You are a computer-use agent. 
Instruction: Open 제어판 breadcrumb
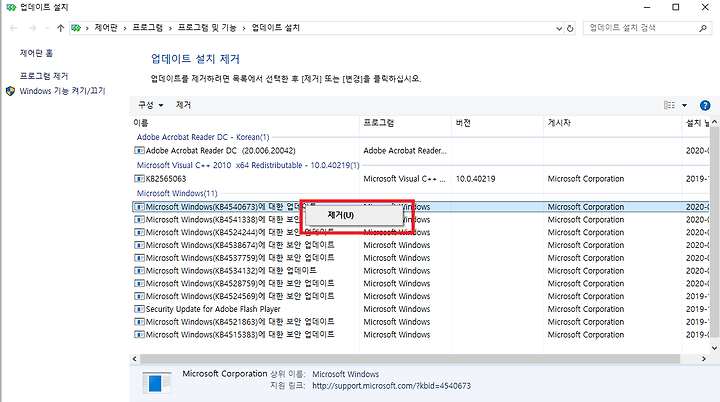106,28
